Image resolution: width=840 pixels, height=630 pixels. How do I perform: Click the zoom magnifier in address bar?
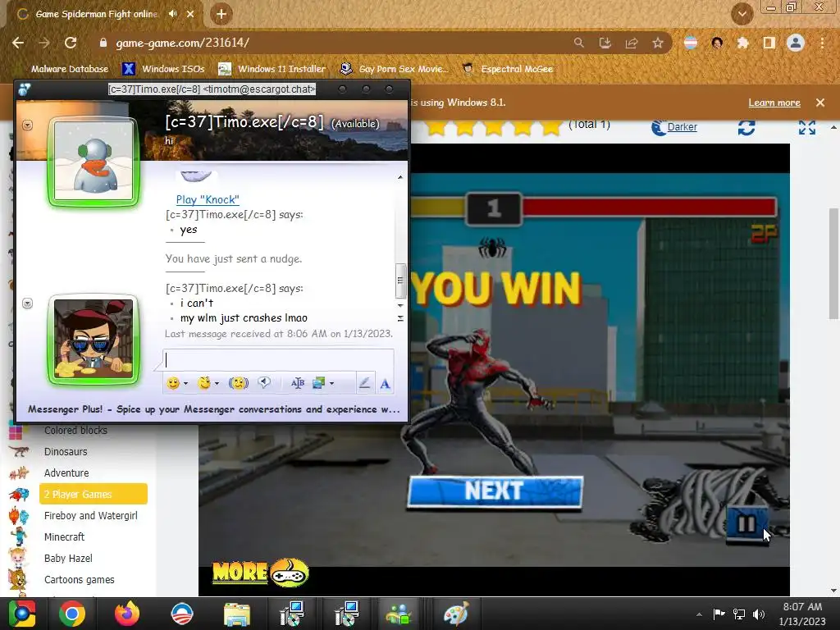[578, 43]
